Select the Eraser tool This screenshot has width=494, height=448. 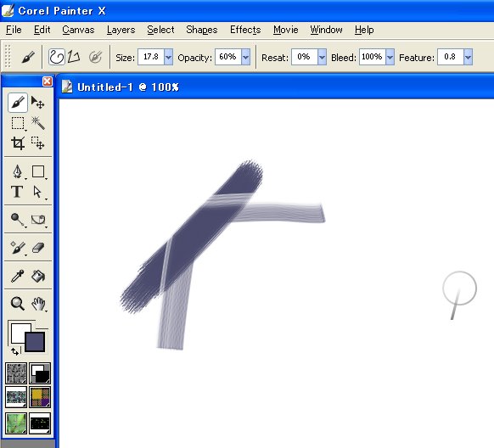point(38,248)
